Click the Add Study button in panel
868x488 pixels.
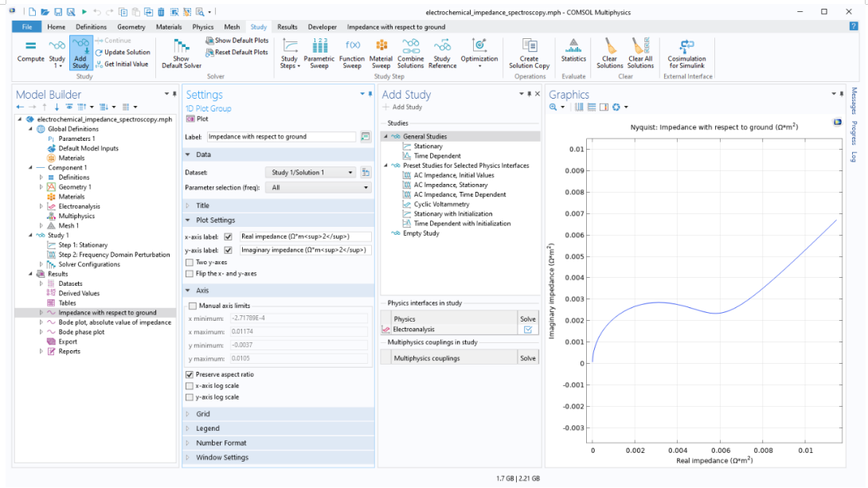click(402, 107)
